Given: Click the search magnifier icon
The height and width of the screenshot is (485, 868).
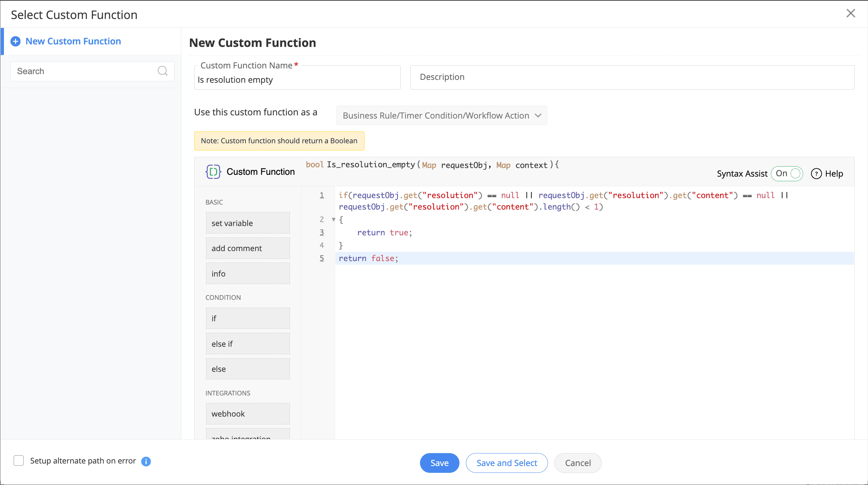Looking at the screenshot, I should (x=162, y=71).
